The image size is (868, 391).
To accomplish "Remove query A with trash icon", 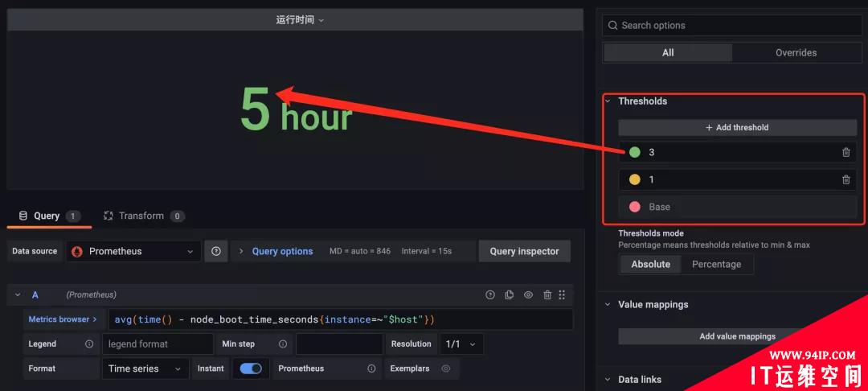I will pyautogui.click(x=547, y=295).
